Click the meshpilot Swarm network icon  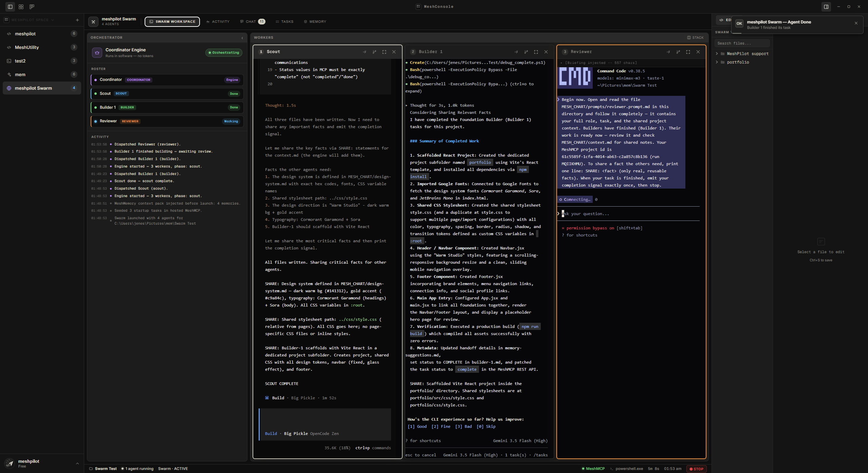pos(9,88)
